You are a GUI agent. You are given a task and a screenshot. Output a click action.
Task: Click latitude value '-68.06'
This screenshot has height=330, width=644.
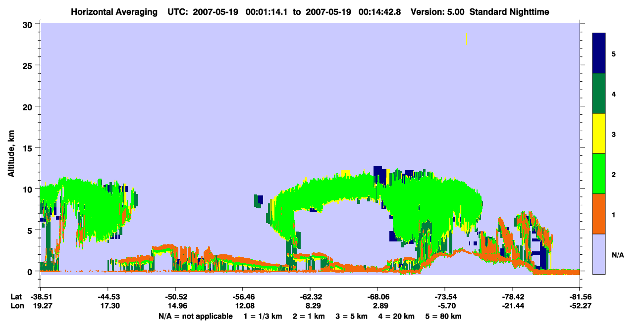point(377,297)
